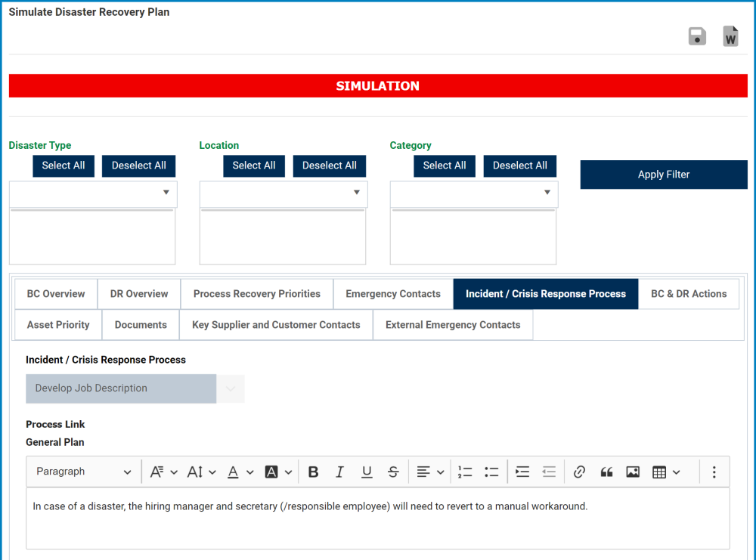Expand text alignment dropdown arrow
This screenshot has width=756, height=560.
tap(440, 472)
